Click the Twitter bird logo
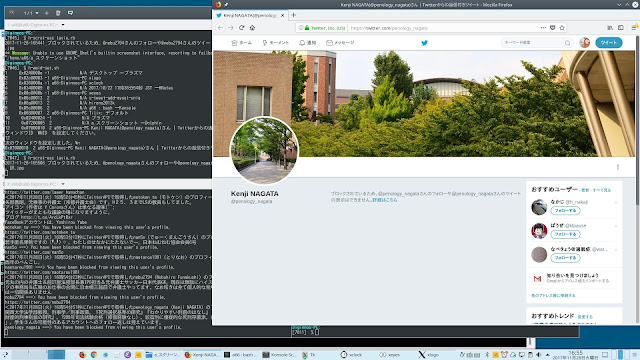This screenshot has height=360, width=640. pos(424,42)
